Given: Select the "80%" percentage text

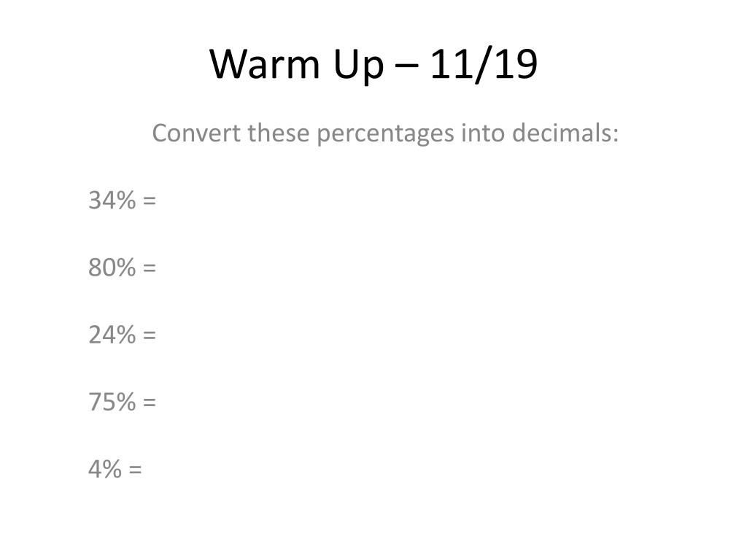Looking at the screenshot, I should [112, 268].
